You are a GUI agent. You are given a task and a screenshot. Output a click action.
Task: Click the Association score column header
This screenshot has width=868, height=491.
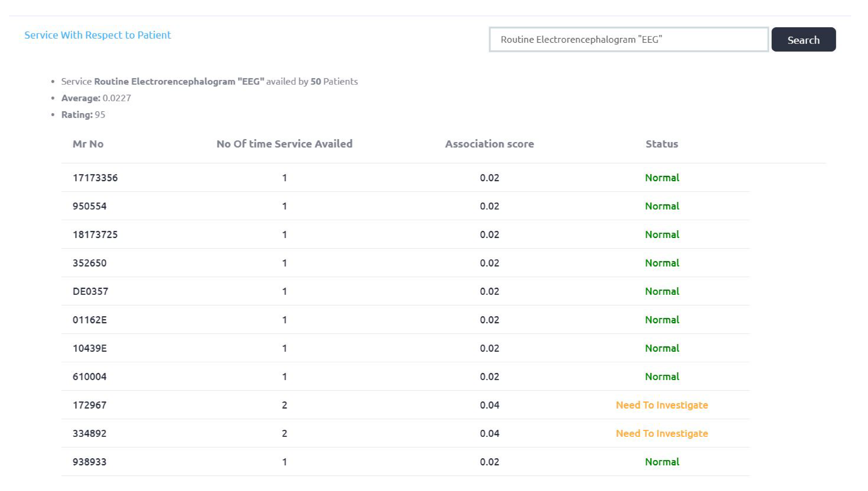click(489, 144)
